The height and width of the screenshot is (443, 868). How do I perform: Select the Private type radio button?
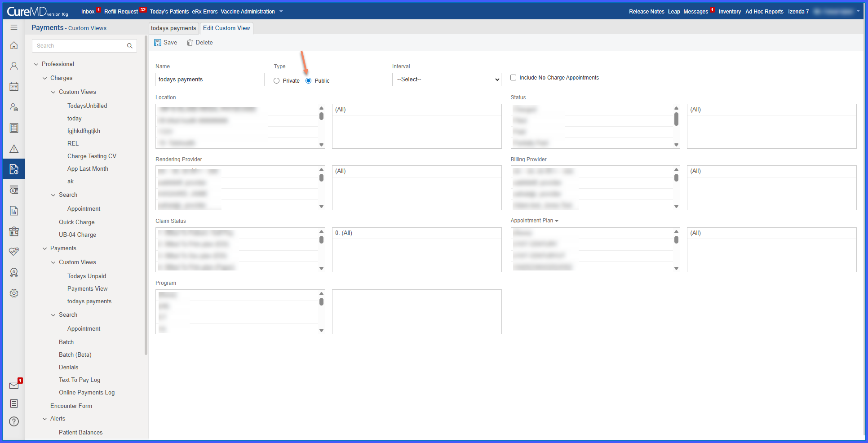[277, 81]
